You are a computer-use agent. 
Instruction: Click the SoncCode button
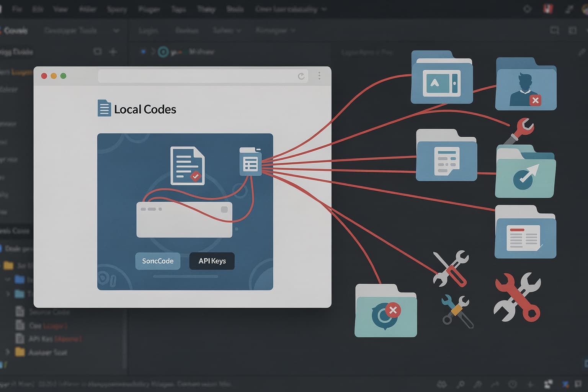click(x=158, y=261)
